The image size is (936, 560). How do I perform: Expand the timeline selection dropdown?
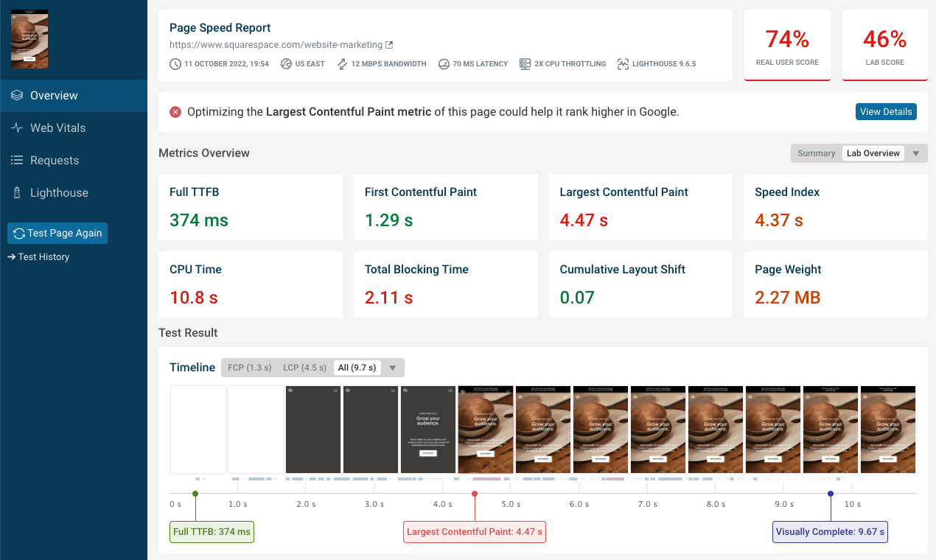point(393,367)
